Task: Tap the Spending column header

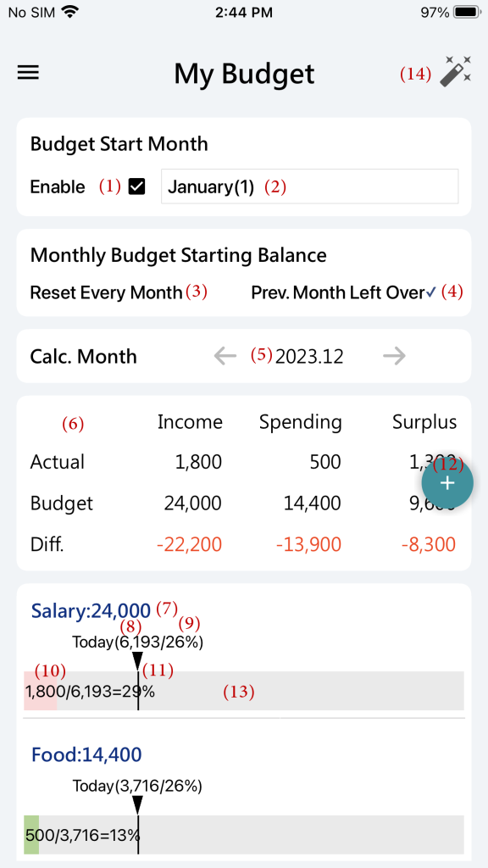Action: tap(301, 423)
